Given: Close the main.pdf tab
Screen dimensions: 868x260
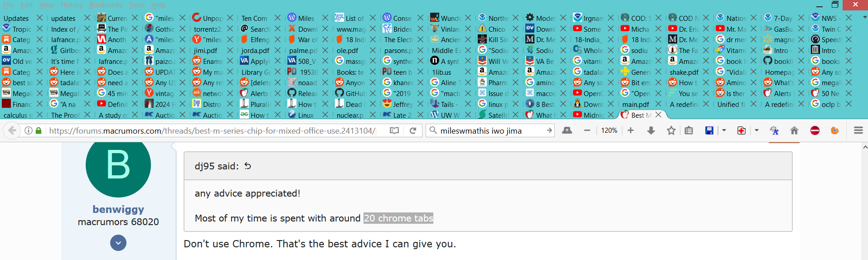Looking at the screenshot, I should click(x=658, y=104).
